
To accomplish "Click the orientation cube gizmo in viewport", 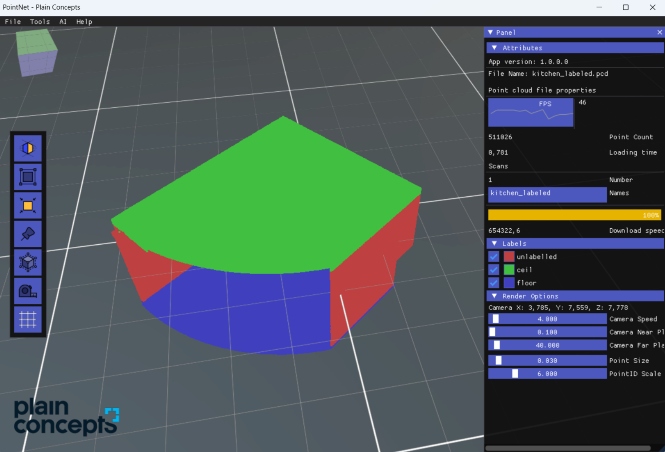I will (36, 52).
